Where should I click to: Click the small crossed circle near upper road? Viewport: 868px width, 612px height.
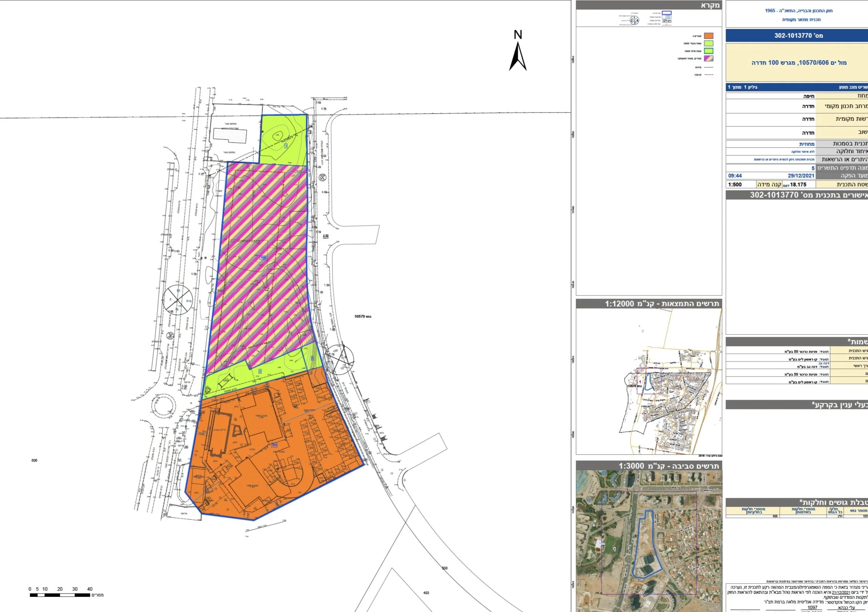[x=323, y=178]
